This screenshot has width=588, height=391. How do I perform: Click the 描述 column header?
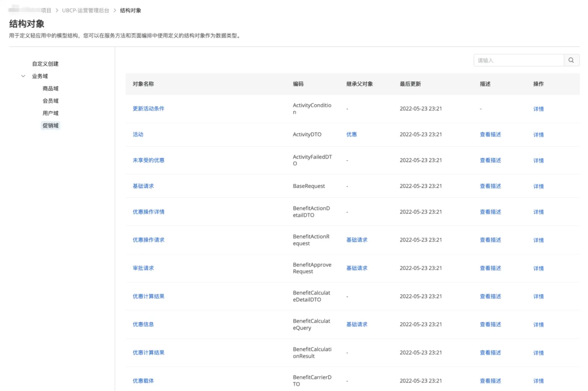tap(485, 84)
